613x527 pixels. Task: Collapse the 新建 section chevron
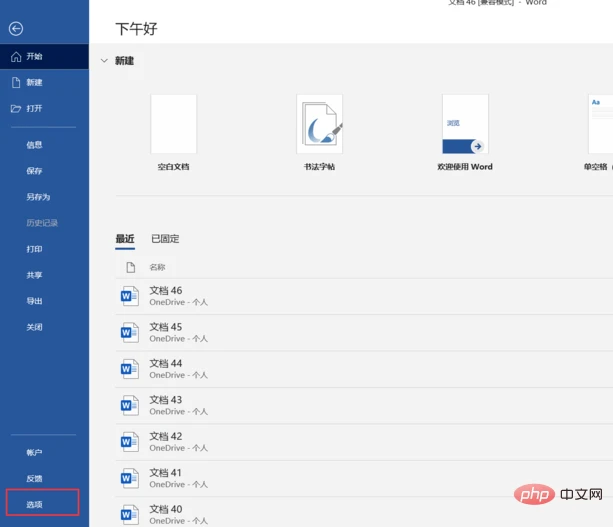point(104,61)
